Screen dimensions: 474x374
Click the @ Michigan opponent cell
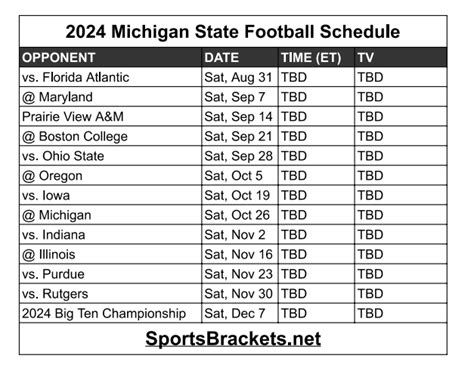point(111,215)
